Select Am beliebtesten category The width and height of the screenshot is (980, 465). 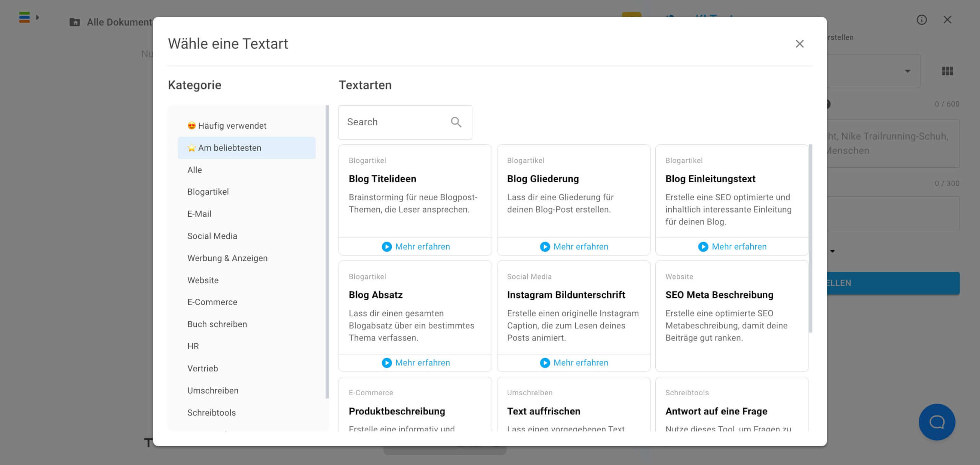247,148
